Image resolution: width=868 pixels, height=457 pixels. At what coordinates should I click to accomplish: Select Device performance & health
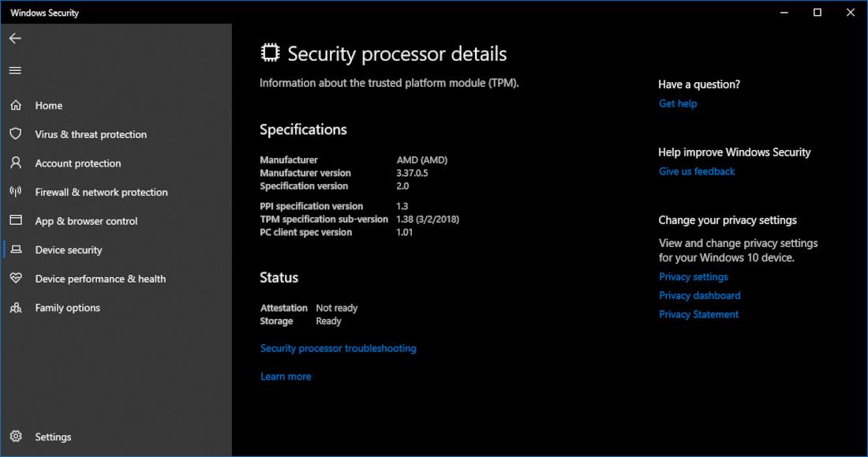100,279
